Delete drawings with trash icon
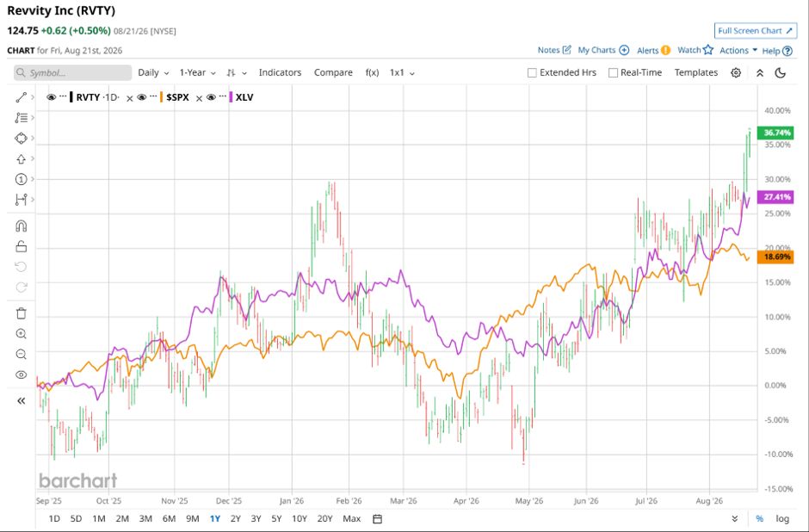Screen dimensions: 809x532 click(21, 313)
